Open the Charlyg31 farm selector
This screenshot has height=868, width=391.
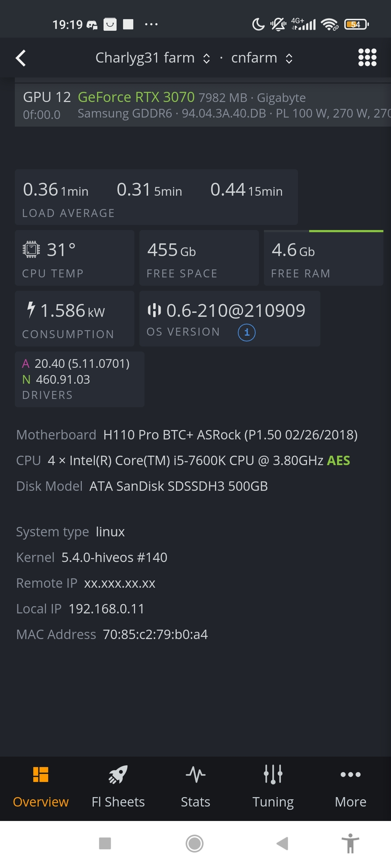(152, 58)
